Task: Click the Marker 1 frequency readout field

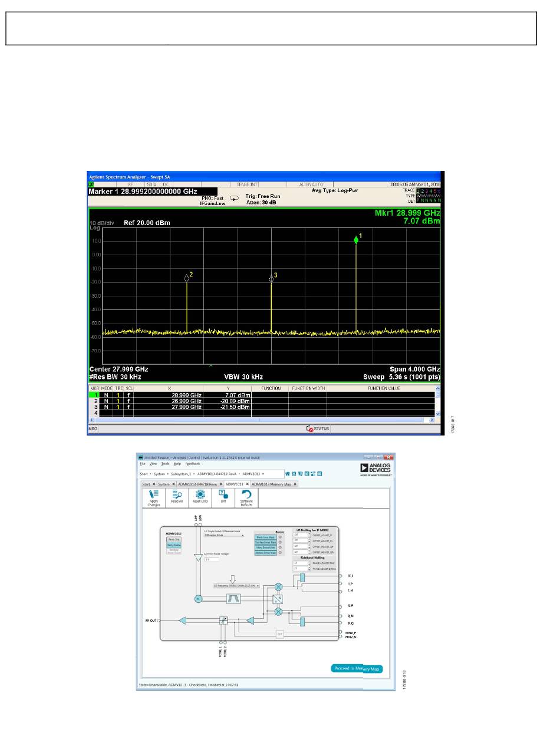Action: tap(153, 192)
